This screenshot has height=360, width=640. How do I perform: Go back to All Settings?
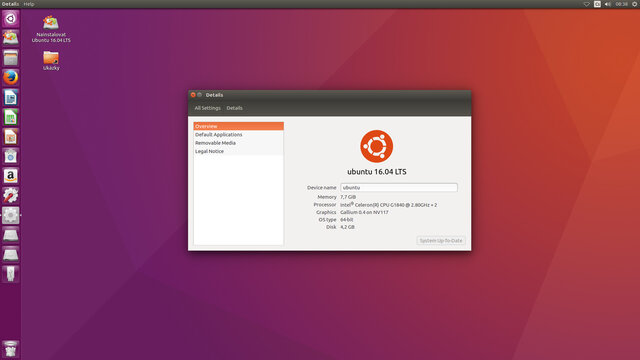(207, 108)
